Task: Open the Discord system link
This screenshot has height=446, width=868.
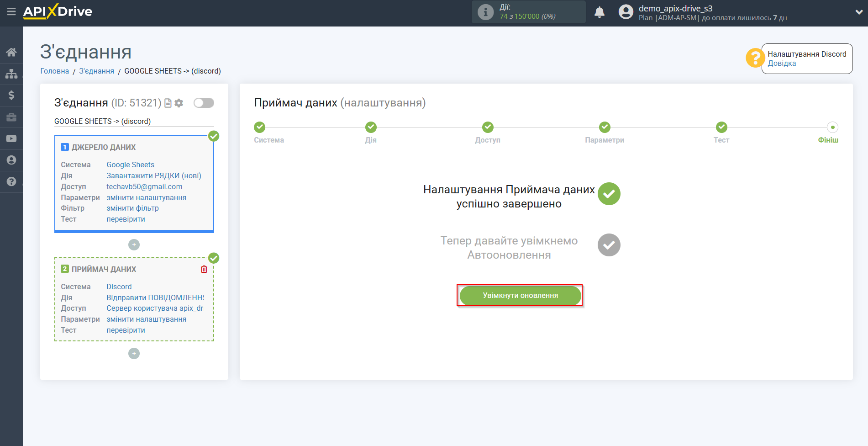Action: pyautogui.click(x=119, y=287)
